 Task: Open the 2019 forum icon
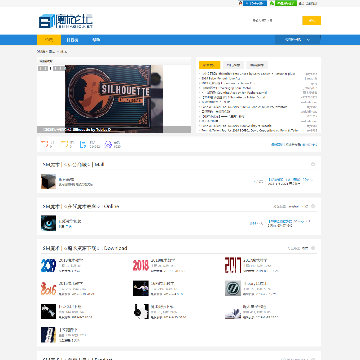pyautogui.click(x=48, y=265)
